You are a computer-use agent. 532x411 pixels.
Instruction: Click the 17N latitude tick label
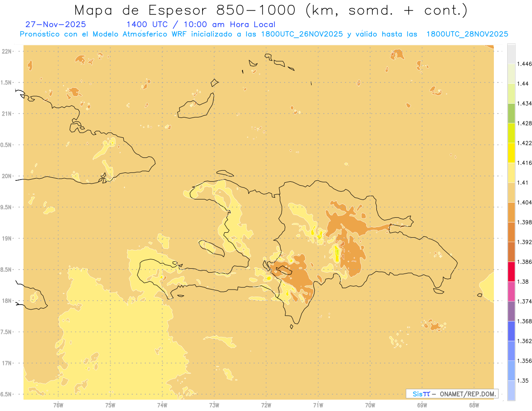[7, 363]
